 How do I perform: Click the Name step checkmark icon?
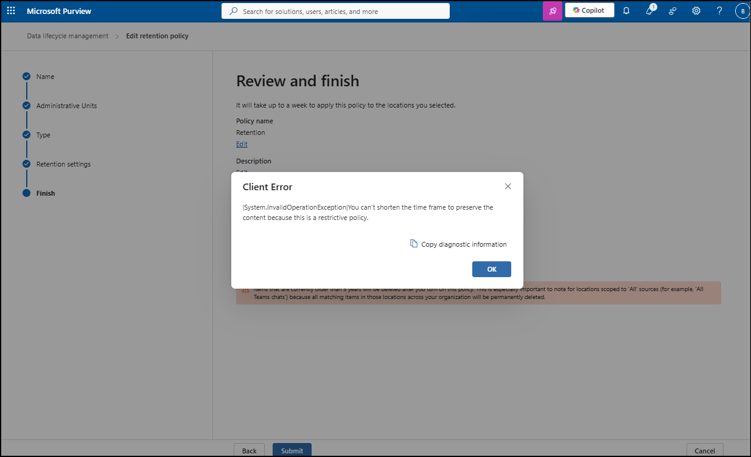coord(26,76)
